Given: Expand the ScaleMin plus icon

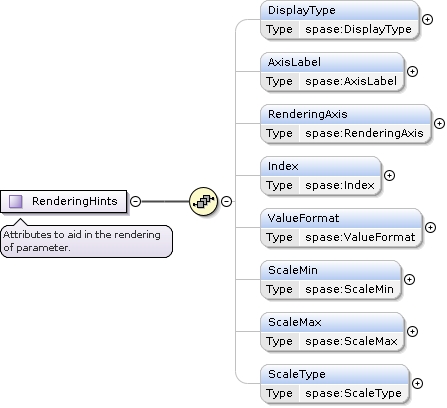Looking at the screenshot, I should (x=409, y=279).
